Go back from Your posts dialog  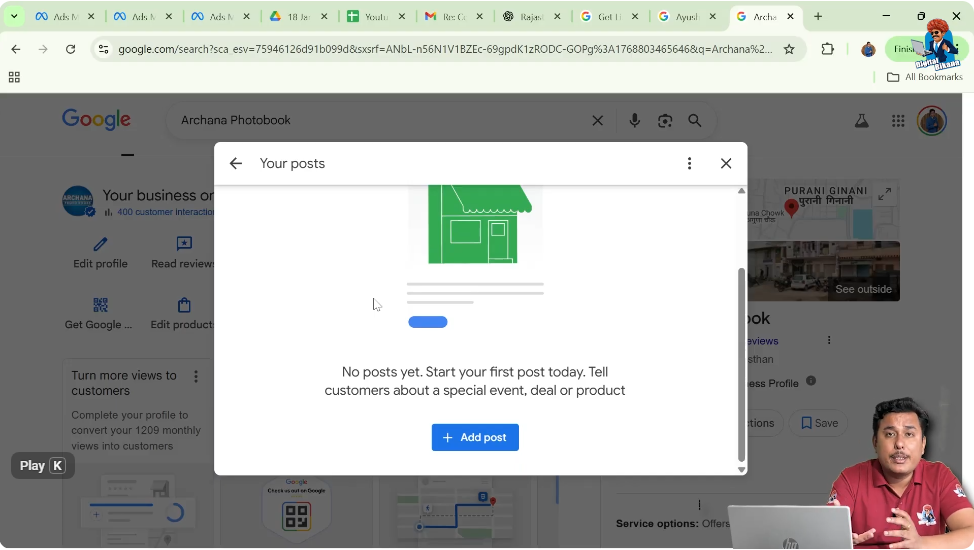point(235,163)
